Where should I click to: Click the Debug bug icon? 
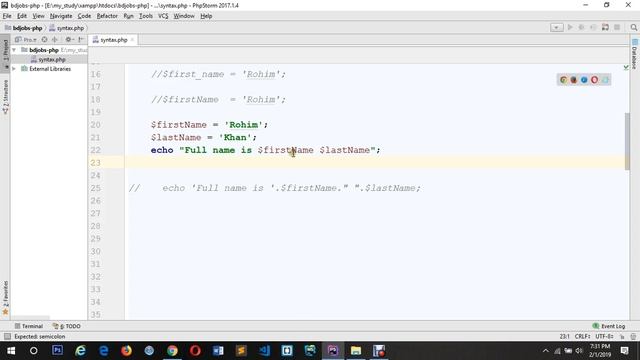[582, 27]
